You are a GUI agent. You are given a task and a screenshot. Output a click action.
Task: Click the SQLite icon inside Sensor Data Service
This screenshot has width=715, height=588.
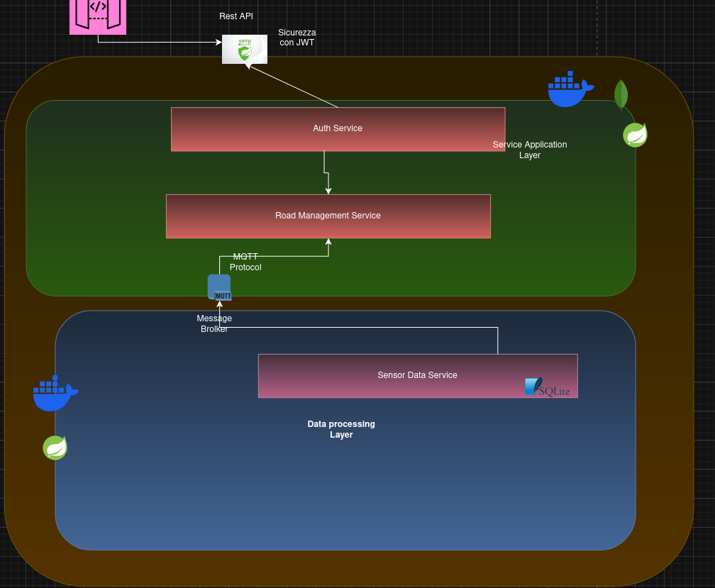(x=548, y=387)
